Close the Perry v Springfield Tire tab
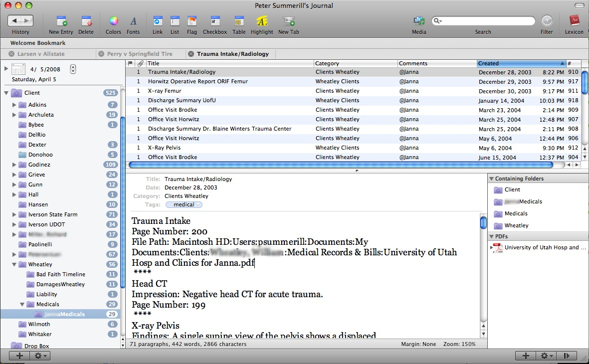The height and width of the screenshot is (364, 589). (x=101, y=54)
